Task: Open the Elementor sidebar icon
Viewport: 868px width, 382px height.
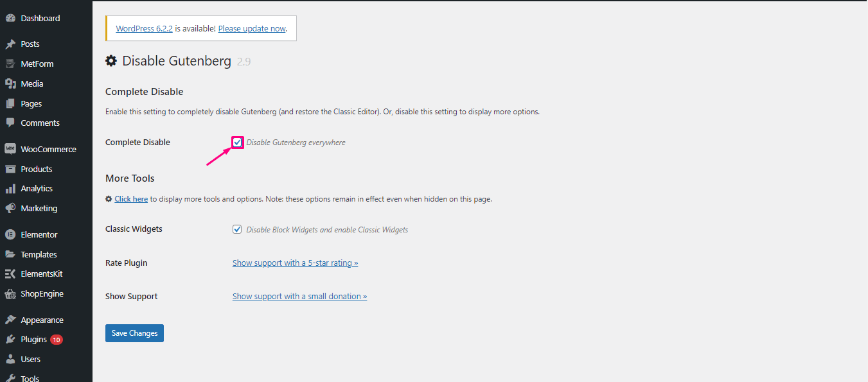Action: 11,234
